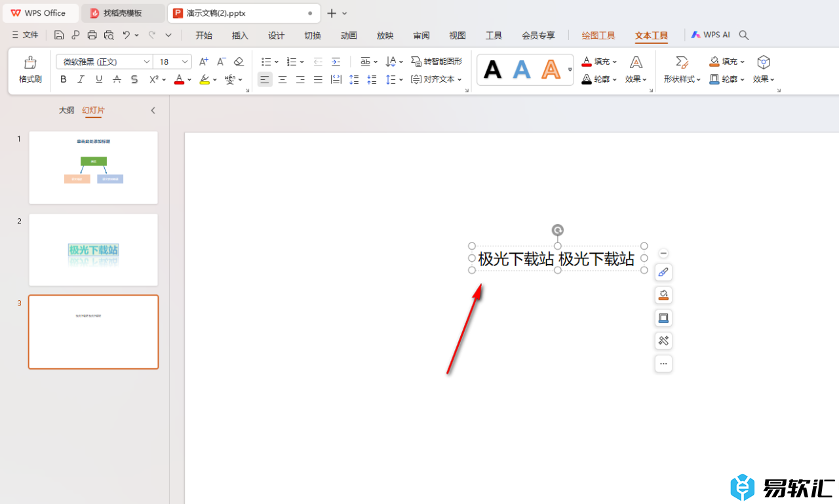The width and height of the screenshot is (839, 504).
Task: Toggle text shadow S button
Action: click(134, 79)
